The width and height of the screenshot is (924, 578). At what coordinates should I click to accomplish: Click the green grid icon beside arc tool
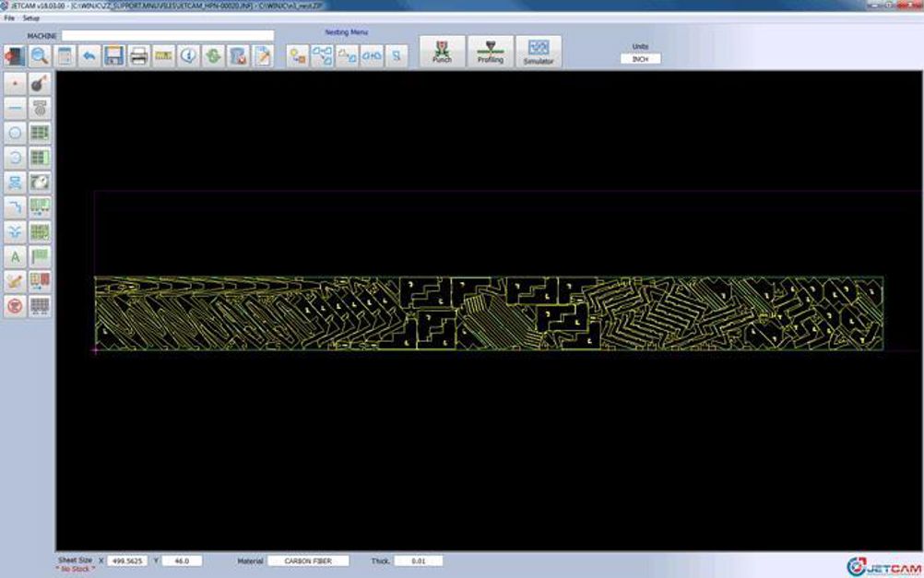click(40, 158)
